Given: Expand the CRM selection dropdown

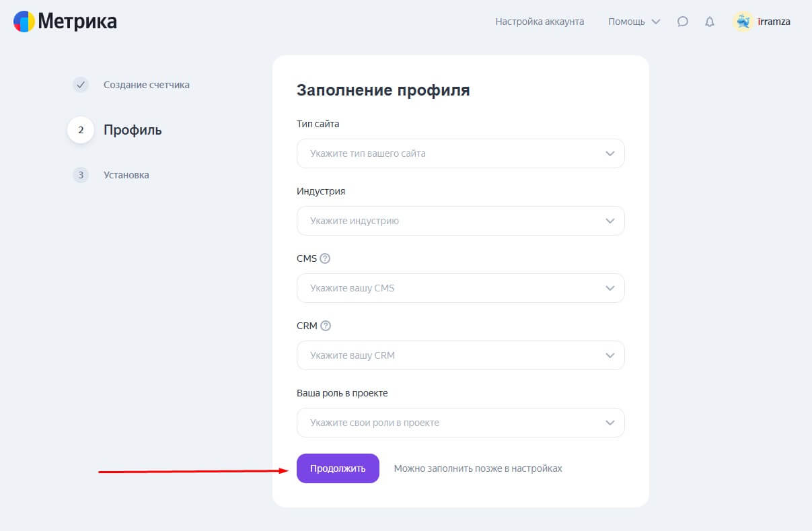Looking at the screenshot, I should (x=460, y=355).
